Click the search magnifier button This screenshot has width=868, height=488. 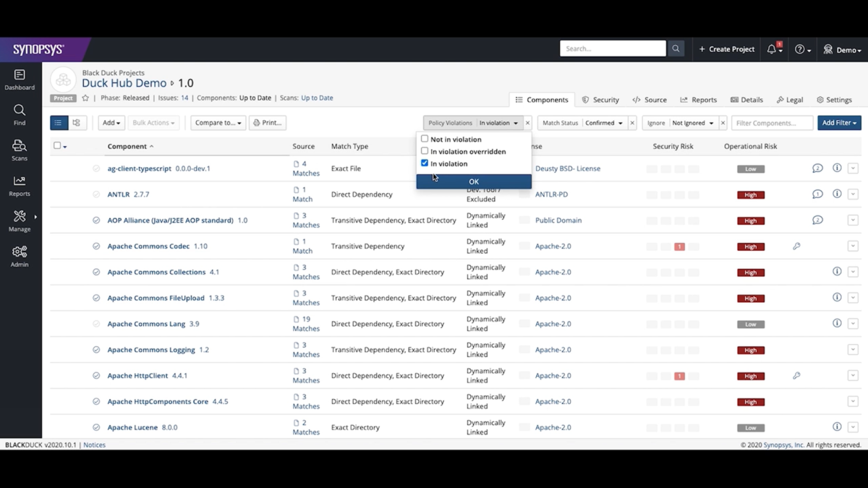tap(676, 48)
